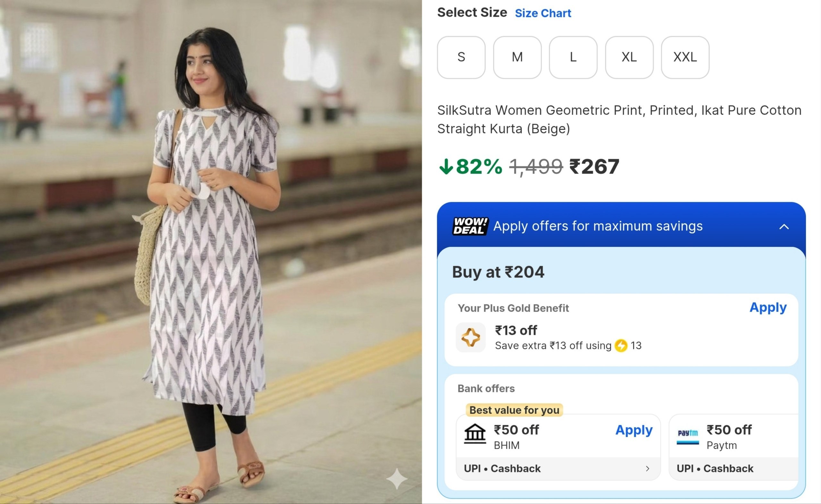821x504 pixels.
Task: Apply the BHIM ₹50 off offer
Action: coord(634,430)
